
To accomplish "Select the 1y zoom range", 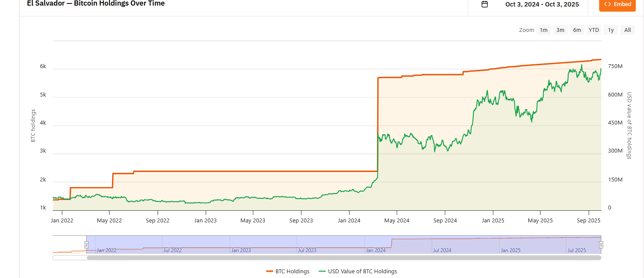I will click(x=611, y=30).
